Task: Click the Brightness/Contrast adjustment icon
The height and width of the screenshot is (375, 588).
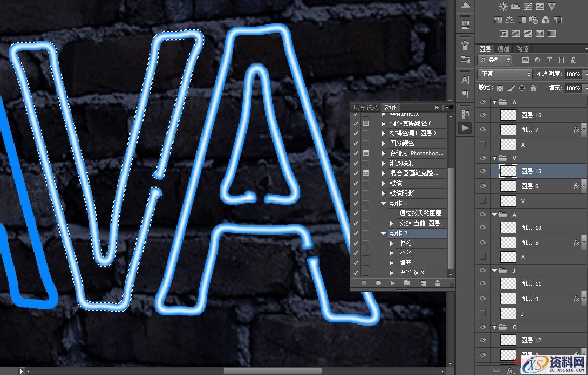Action: click(503, 7)
